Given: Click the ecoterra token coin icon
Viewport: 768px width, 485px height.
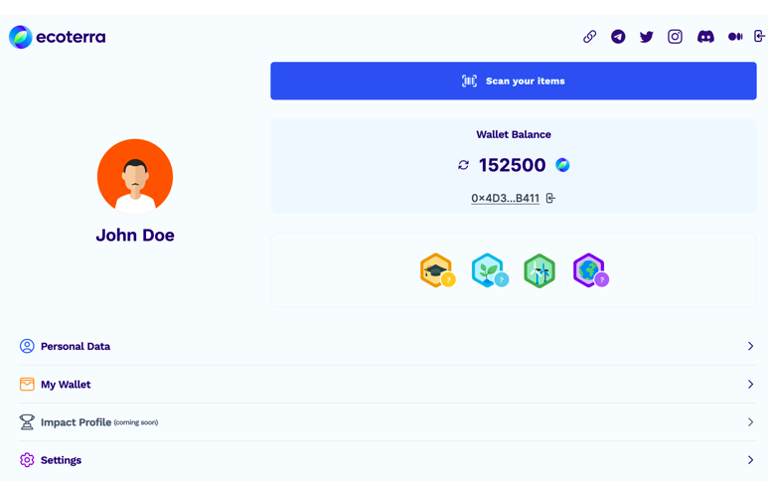Looking at the screenshot, I should point(562,165).
